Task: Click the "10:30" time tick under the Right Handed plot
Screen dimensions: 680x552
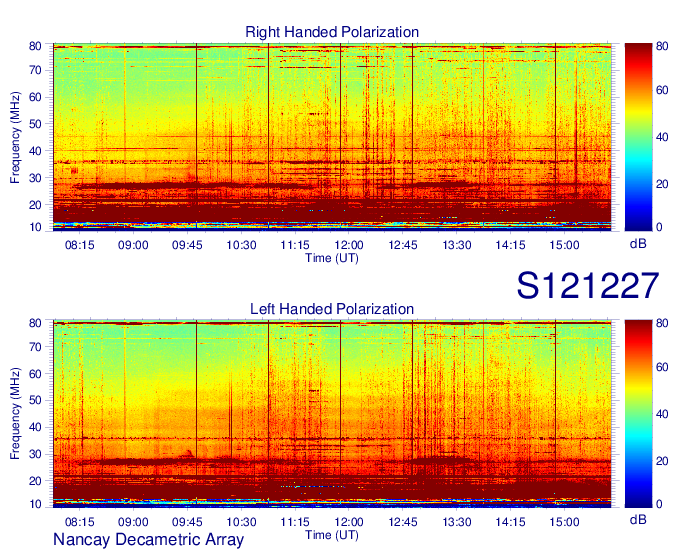Action: click(x=241, y=245)
